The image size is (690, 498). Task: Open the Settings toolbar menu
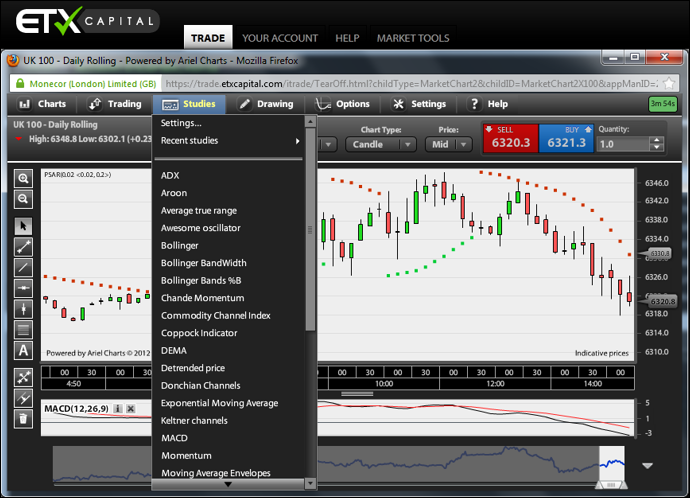click(x=419, y=104)
